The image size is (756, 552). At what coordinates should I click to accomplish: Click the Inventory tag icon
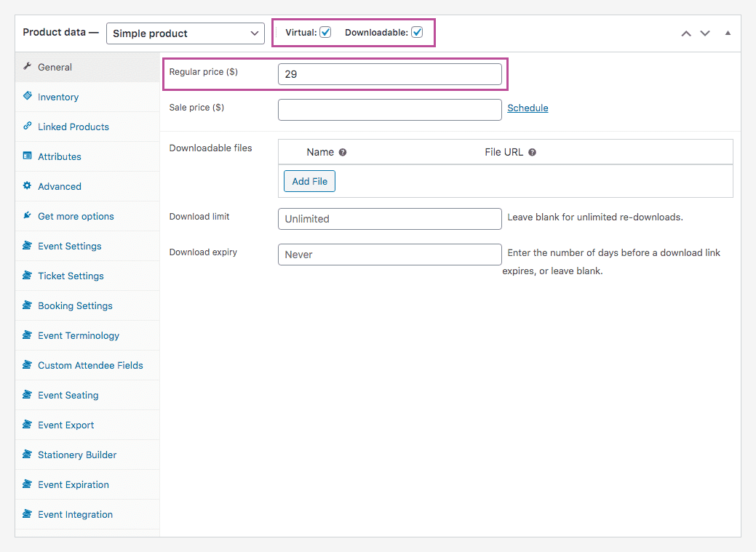click(27, 97)
